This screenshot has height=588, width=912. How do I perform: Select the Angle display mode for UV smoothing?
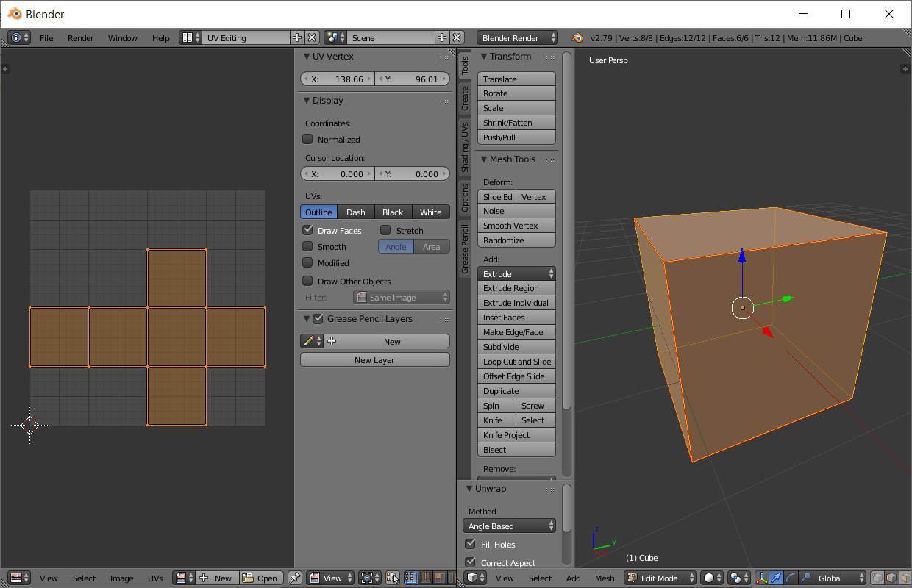pyautogui.click(x=396, y=246)
